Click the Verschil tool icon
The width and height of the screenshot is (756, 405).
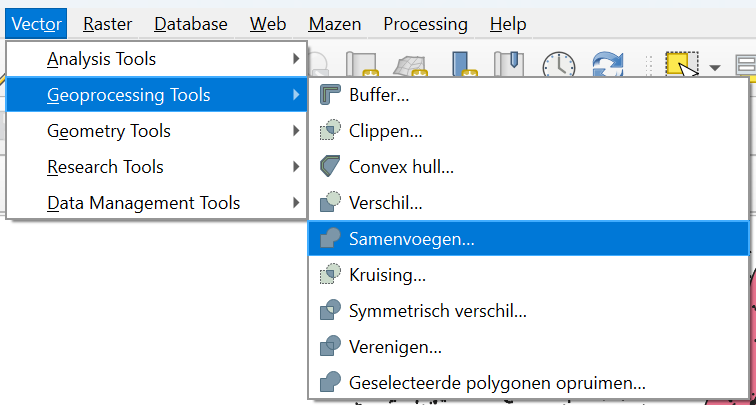pos(330,203)
